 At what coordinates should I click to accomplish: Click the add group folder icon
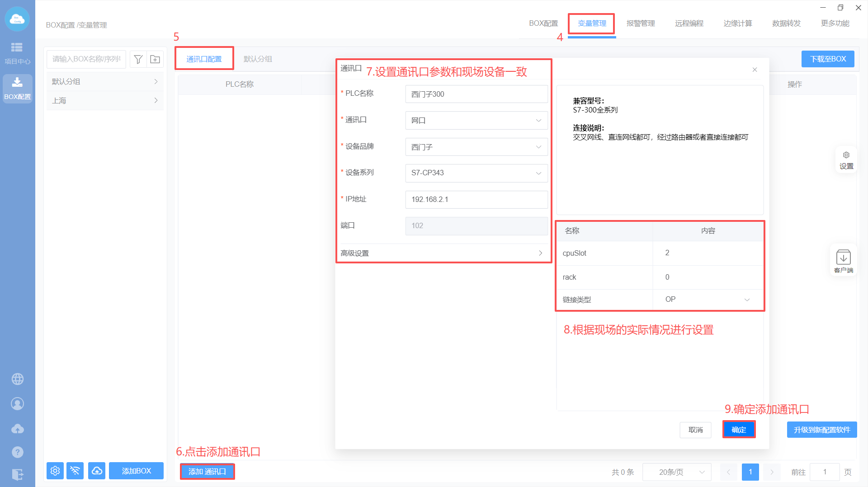click(x=155, y=59)
